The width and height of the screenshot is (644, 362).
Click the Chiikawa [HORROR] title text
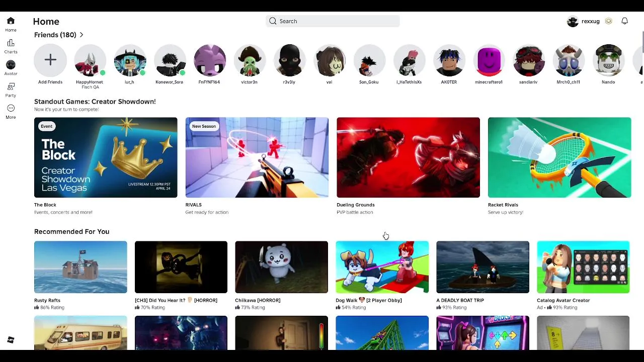click(258, 300)
